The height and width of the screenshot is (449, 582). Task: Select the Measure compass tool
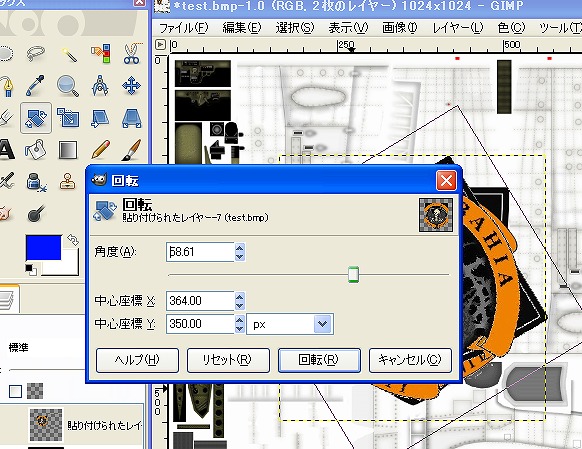[x=100, y=85]
